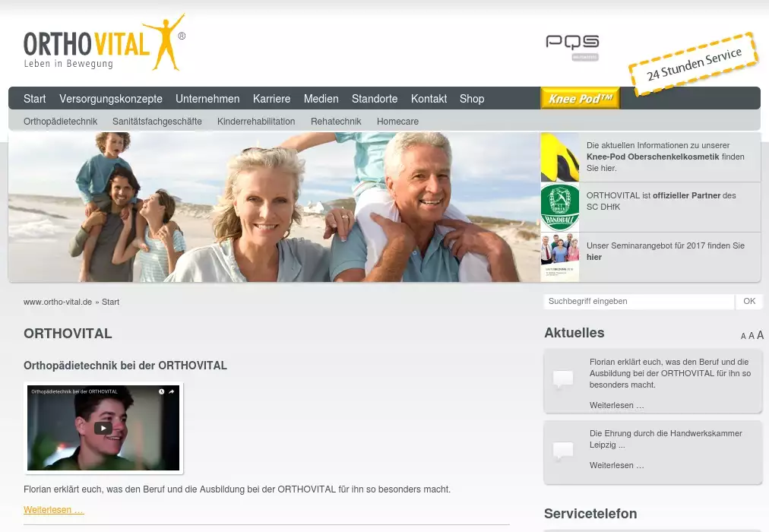Viewport: 769px width, 532px height.
Task: Select the largest font size A
Action: coord(760,335)
